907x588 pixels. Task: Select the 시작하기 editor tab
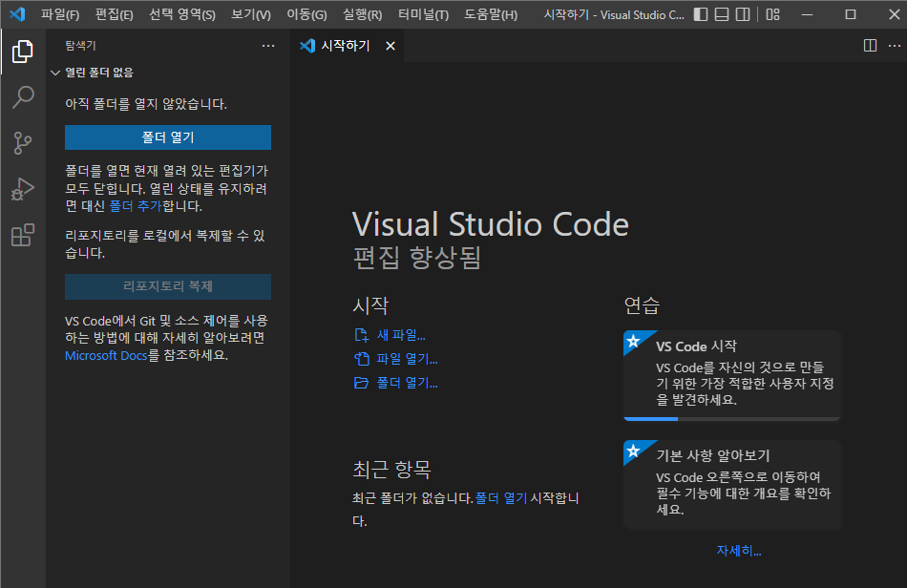(x=346, y=46)
